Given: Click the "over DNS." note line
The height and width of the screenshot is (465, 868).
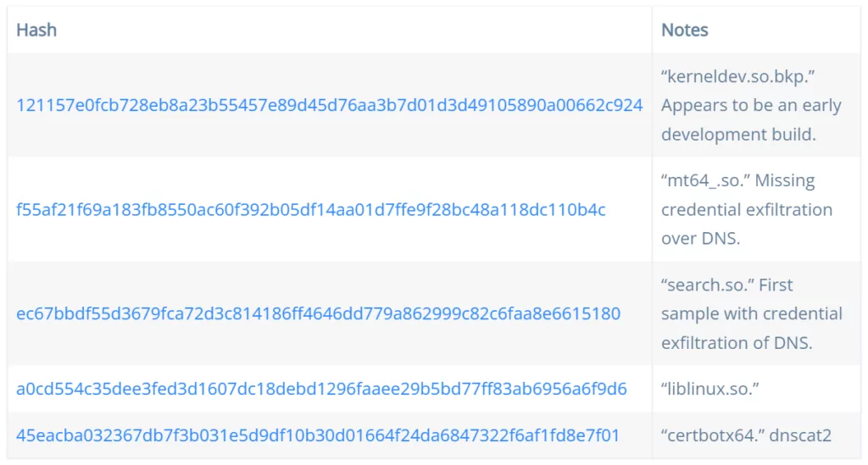Looking at the screenshot, I should click(x=700, y=238).
